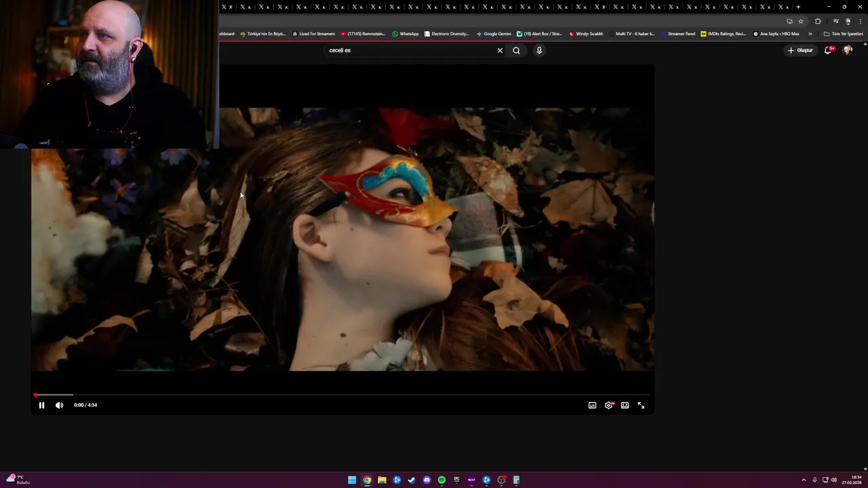Open the Chrome three-dot menu
The image size is (868, 488).
[x=860, y=21]
